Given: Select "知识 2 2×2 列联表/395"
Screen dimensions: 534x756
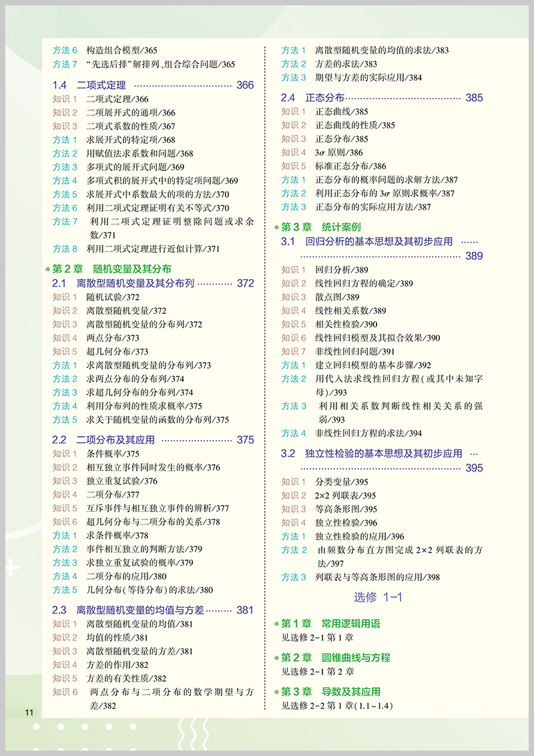Looking at the screenshot, I should (x=328, y=496).
